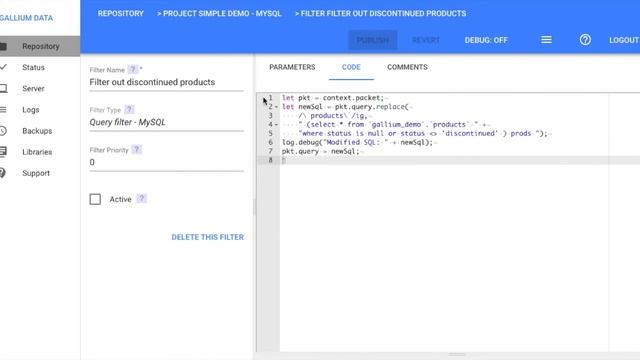
Task: Click line 1 'let pkt = context.packet;'
Action: click(333, 98)
